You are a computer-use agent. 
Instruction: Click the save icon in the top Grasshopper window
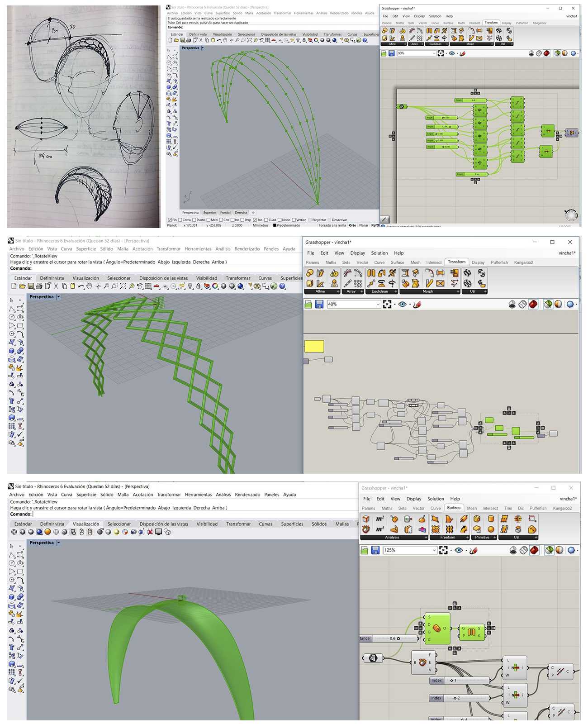(392, 53)
